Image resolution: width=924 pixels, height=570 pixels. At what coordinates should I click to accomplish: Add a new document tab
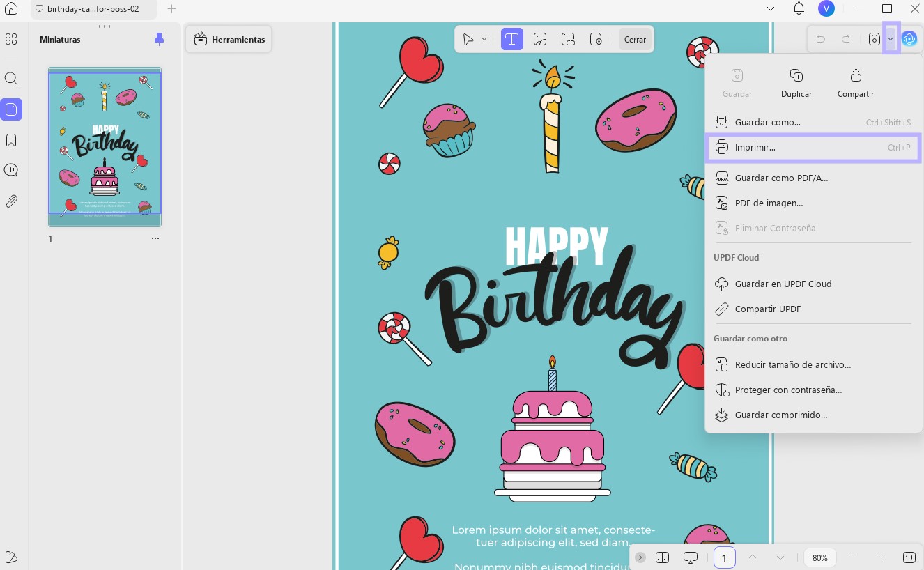171,9
